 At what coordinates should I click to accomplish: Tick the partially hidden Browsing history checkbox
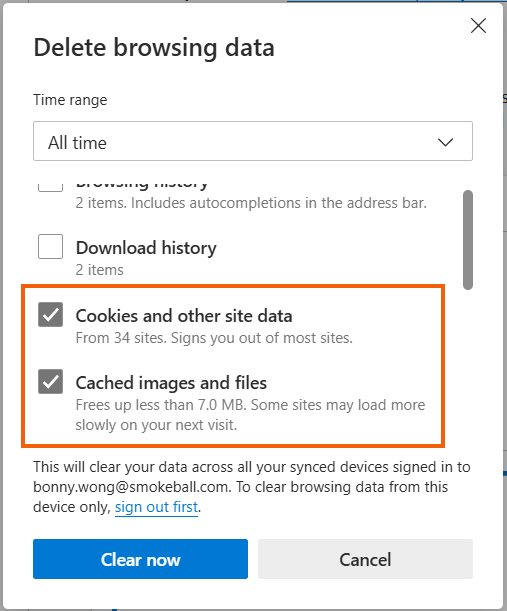click(x=50, y=187)
